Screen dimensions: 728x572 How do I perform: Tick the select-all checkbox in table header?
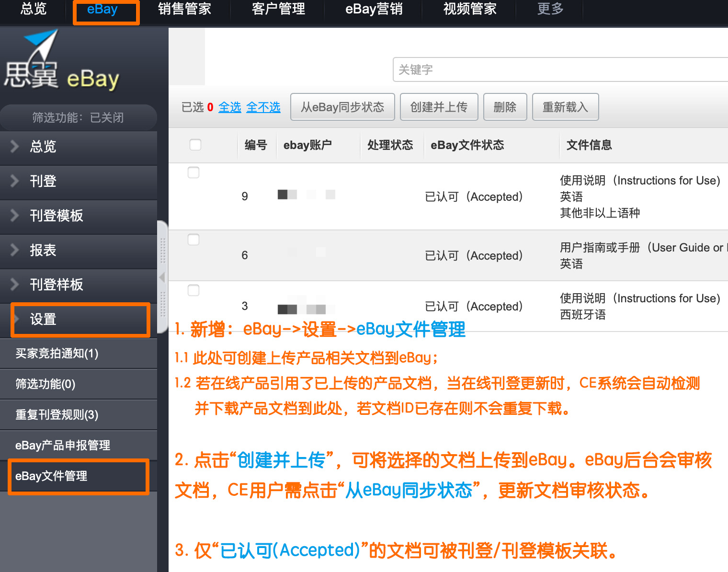[195, 145]
